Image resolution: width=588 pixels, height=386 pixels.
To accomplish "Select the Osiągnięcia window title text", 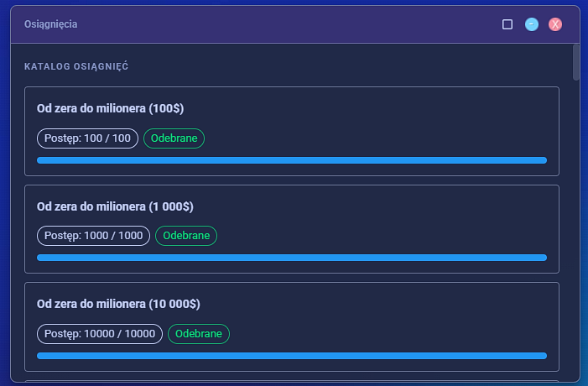I will click(x=50, y=24).
